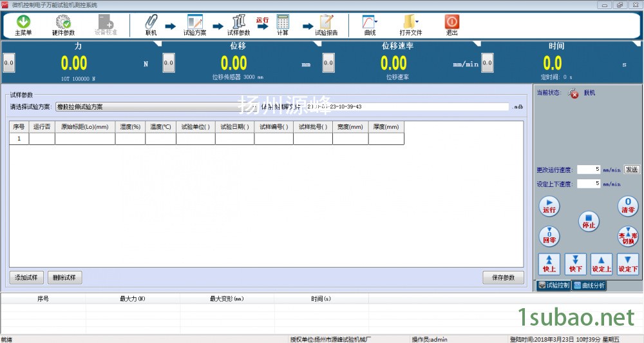Screen dimensions: 644x343
Task: Click the 清零 clear-zero round icon
Action: click(628, 206)
